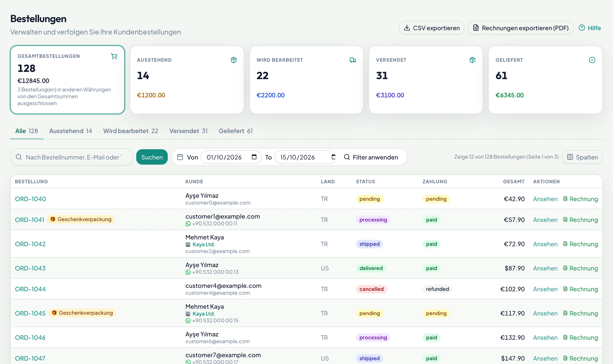Click Rechnungen exportieren (PDF) button
This screenshot has width=613, height=364.
pos(520,28)
